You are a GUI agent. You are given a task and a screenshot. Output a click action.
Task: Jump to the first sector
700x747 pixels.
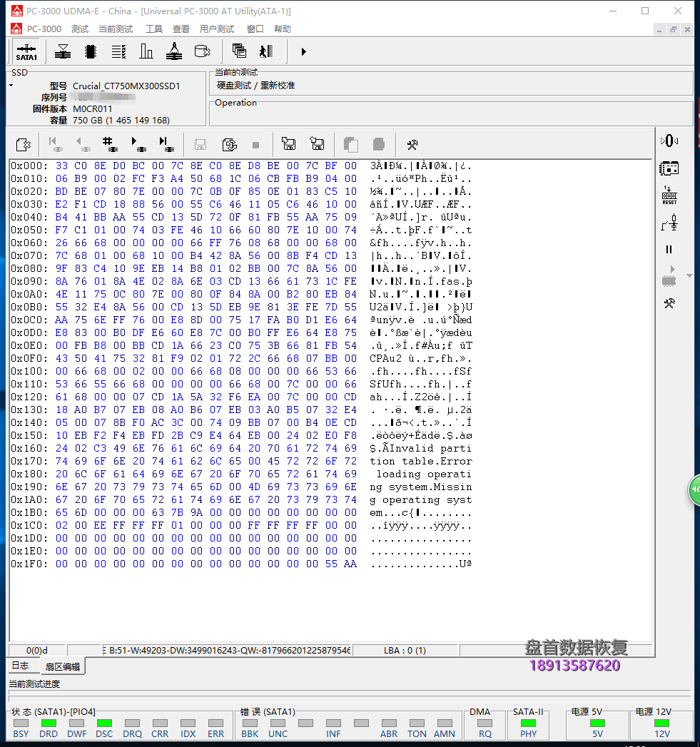(56, 144)
